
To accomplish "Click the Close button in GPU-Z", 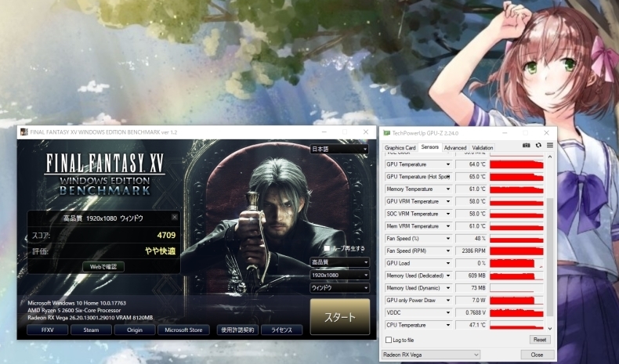I will [x=537, y=355].
